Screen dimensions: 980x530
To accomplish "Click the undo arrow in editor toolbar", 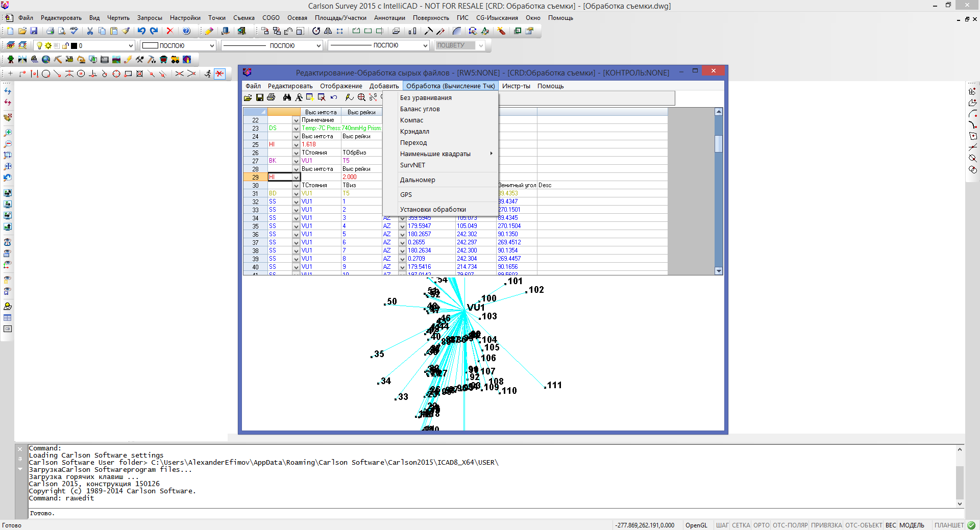I will pos(334,97).
